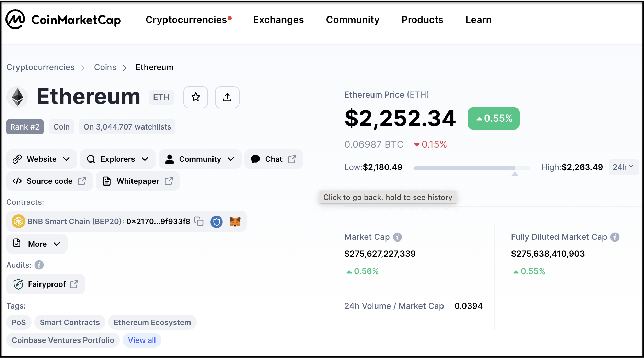
Task: Click the Chat external link icon
Action: (292, 159)
